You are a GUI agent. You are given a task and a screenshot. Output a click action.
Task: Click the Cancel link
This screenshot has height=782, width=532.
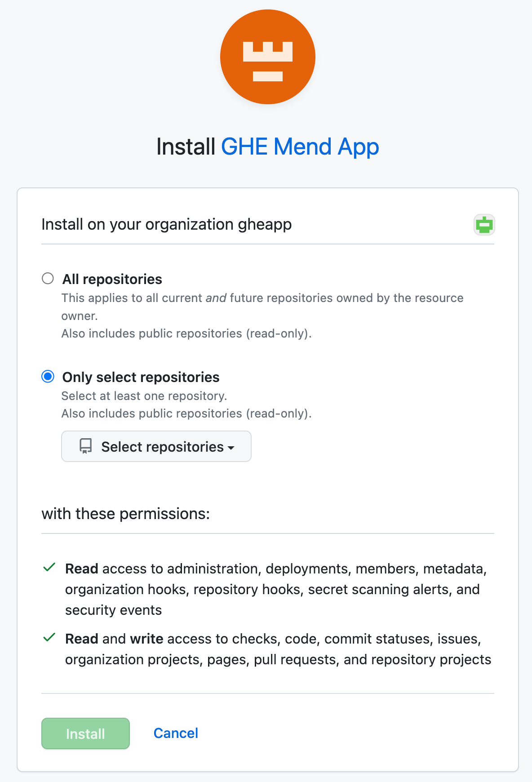tap(176, 733)
